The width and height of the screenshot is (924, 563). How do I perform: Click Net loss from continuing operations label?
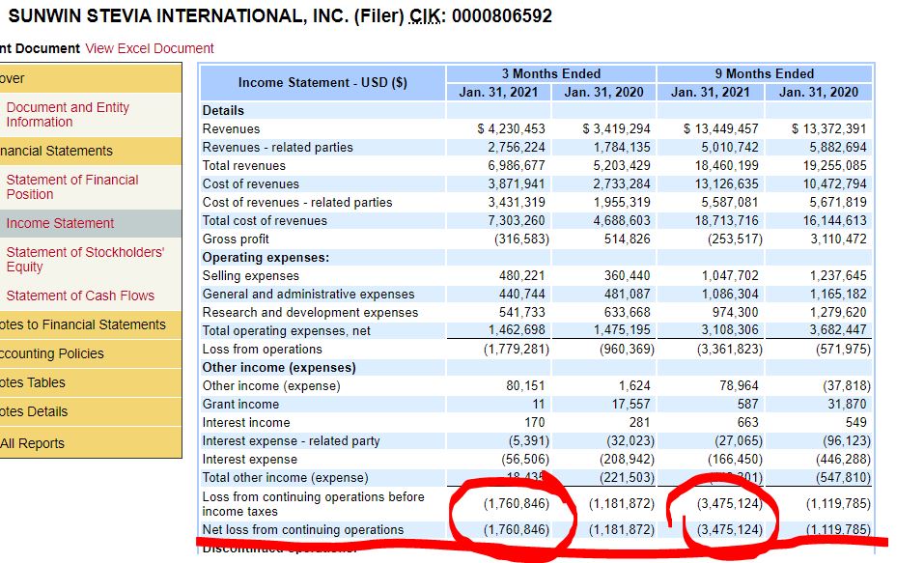pyautogui.click(x=302, y=529)
